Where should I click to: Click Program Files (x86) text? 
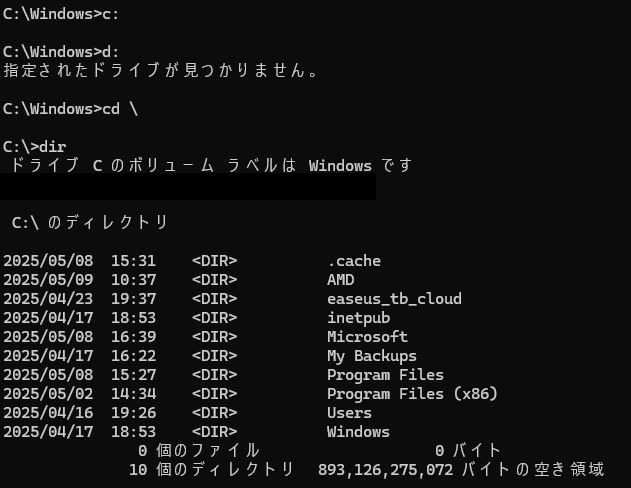click(412, 394)
